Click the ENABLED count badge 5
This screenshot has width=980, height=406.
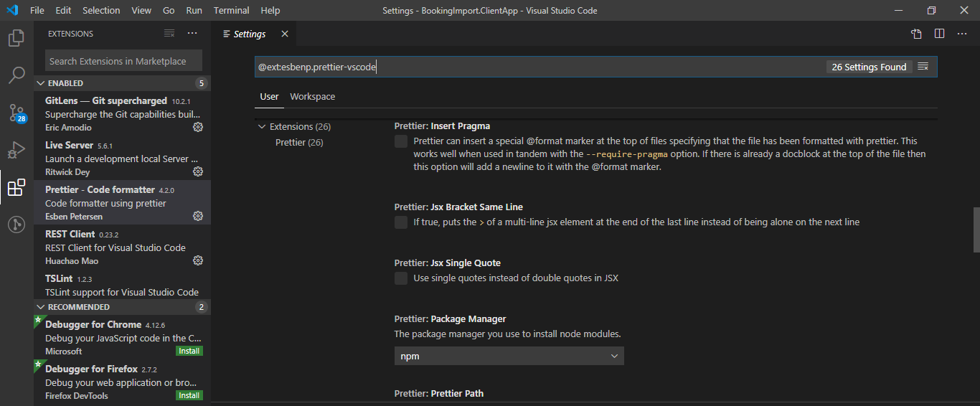pos(201,83)
